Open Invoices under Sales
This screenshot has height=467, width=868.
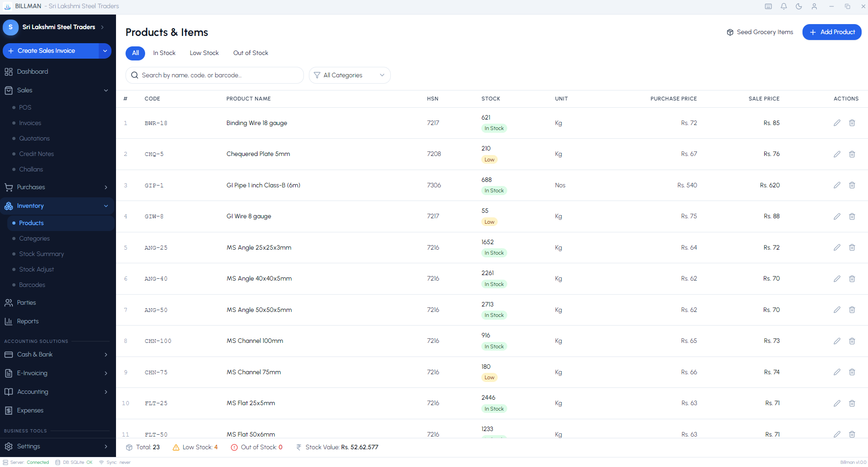(61, 123)
